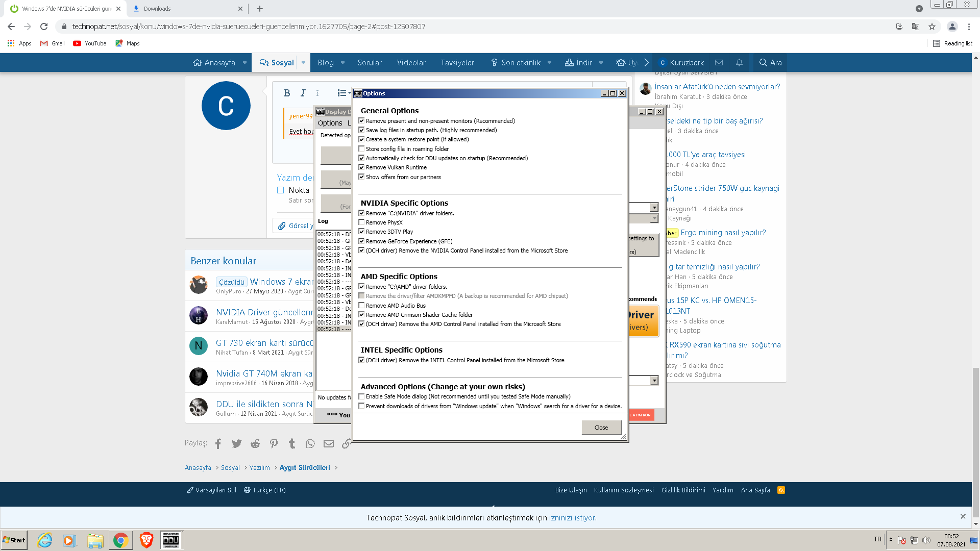
Task: Share the thread via Facebook icon
Action: [x=218, y=444]
